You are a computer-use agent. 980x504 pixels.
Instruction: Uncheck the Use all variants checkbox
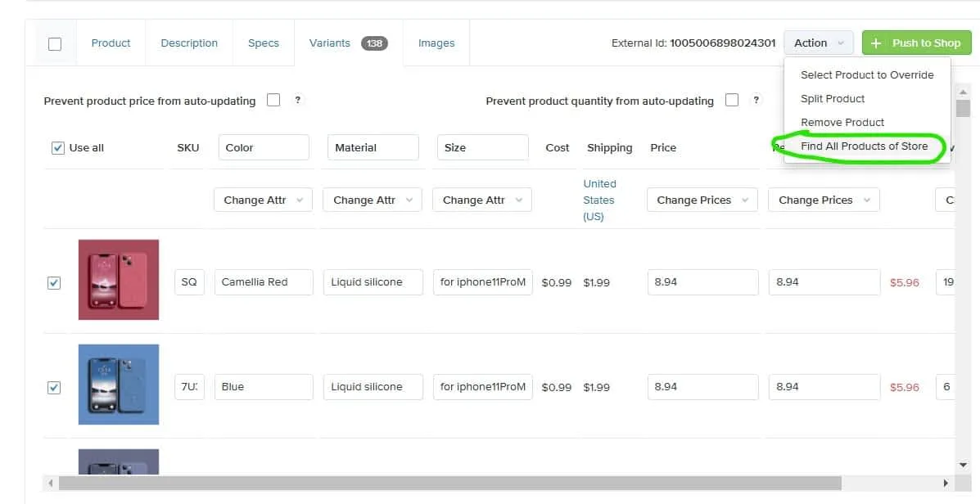tap(57, 148)
